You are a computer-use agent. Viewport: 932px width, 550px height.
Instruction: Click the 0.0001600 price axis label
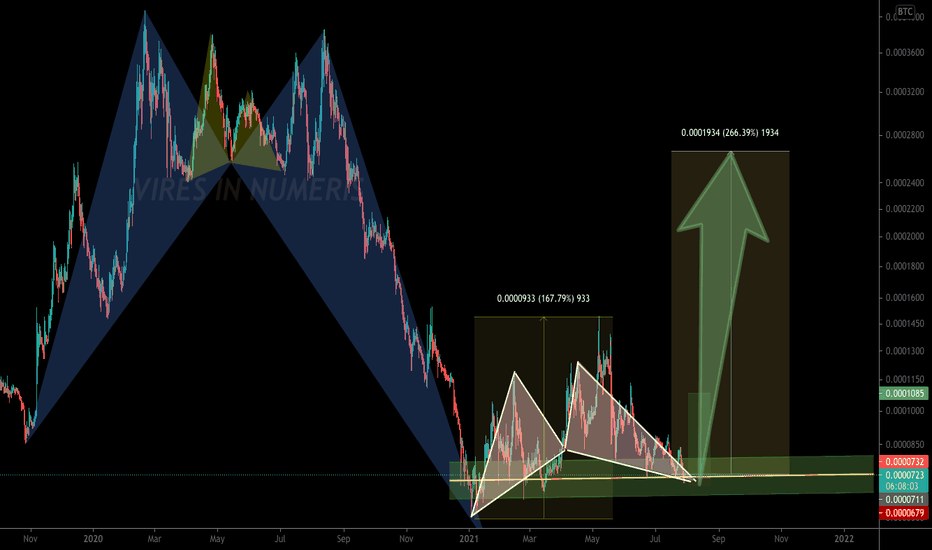click(905, 298)
